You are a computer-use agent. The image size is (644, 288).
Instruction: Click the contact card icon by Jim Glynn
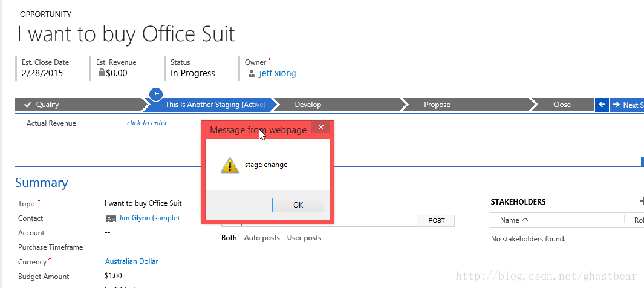coord(111,218)
